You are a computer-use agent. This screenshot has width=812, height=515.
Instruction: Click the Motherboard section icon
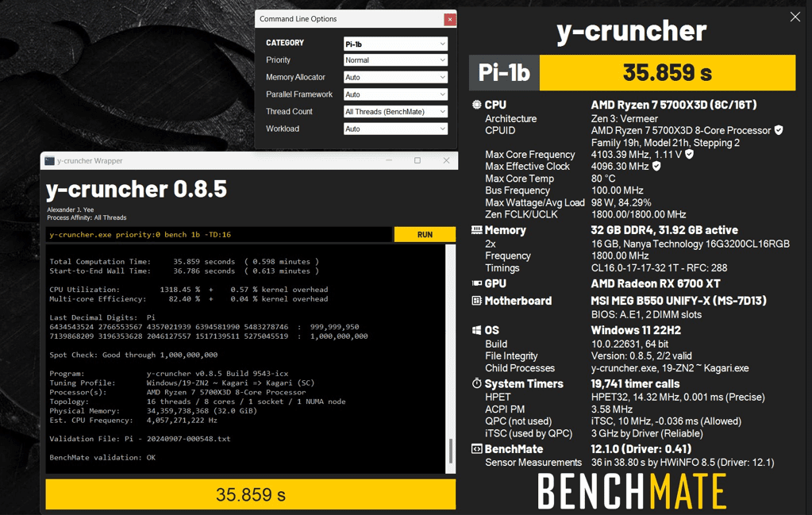(x=476, y=301)
